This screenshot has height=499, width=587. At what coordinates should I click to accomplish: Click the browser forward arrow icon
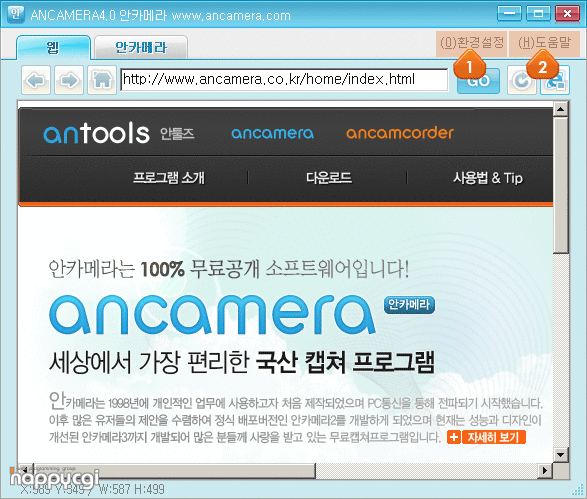pyautogui.click(x=69, y=80)
